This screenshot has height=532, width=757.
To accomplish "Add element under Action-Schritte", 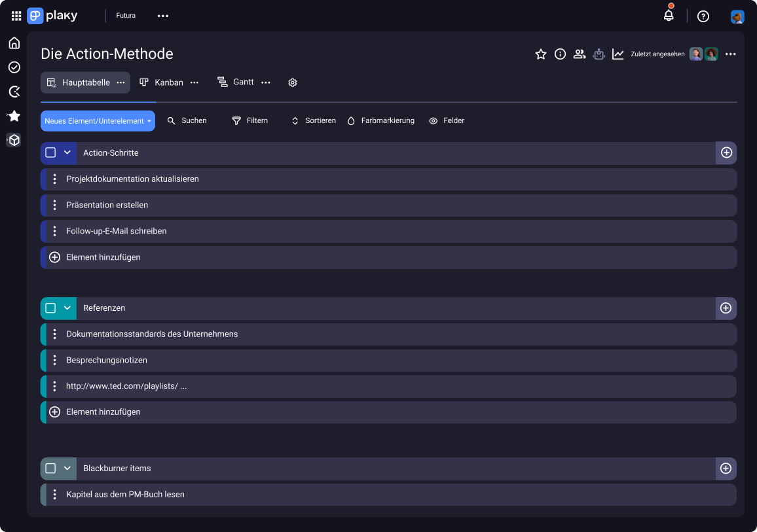I will pos(388,257).
